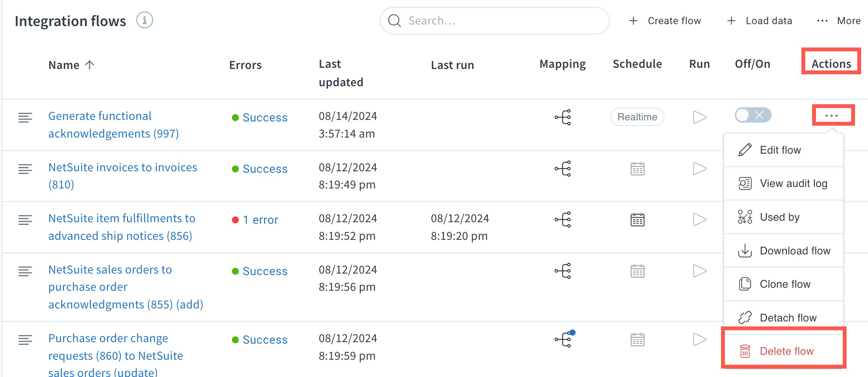Run the NetSuite invoices to invoices flow
The height and width of the screenshot is (377, 868).
click(x=700, y=169)
